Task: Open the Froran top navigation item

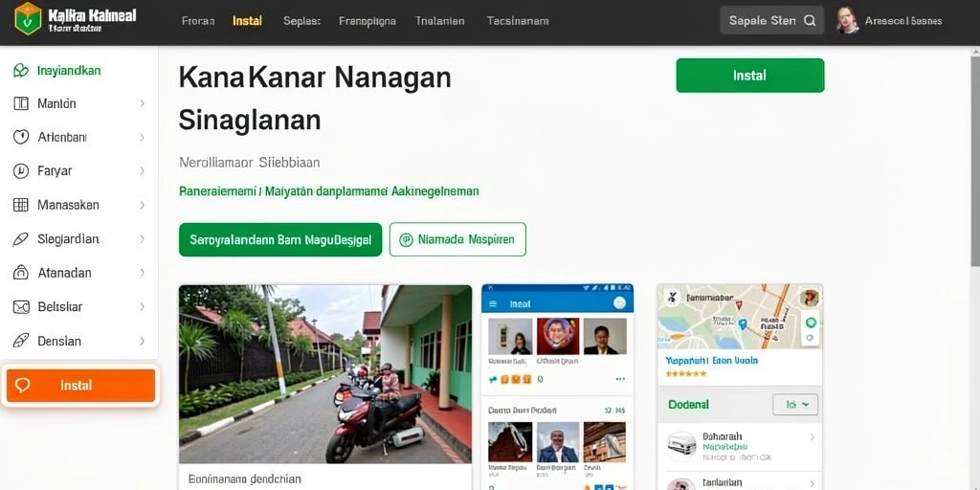Action: coord(198,21)
